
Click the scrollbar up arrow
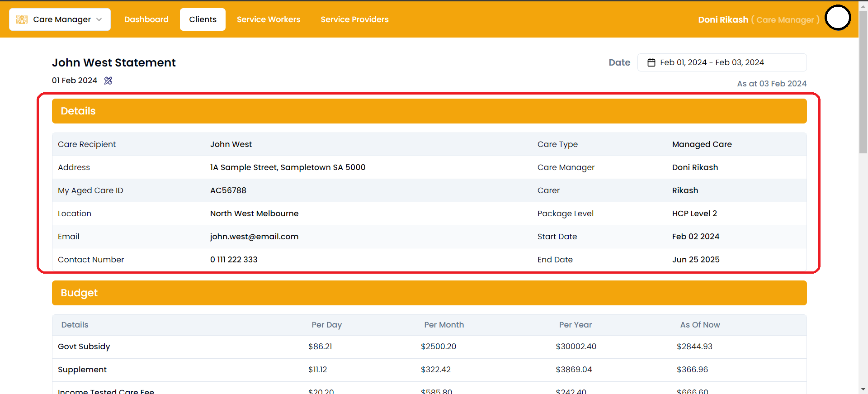(863, 5)
